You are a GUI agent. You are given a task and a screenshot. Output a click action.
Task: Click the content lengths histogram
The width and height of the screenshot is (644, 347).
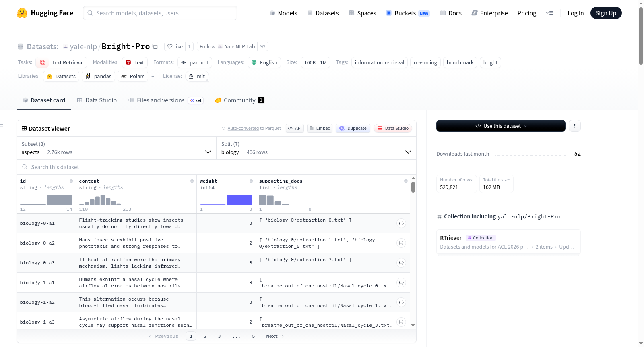[105, 200]
